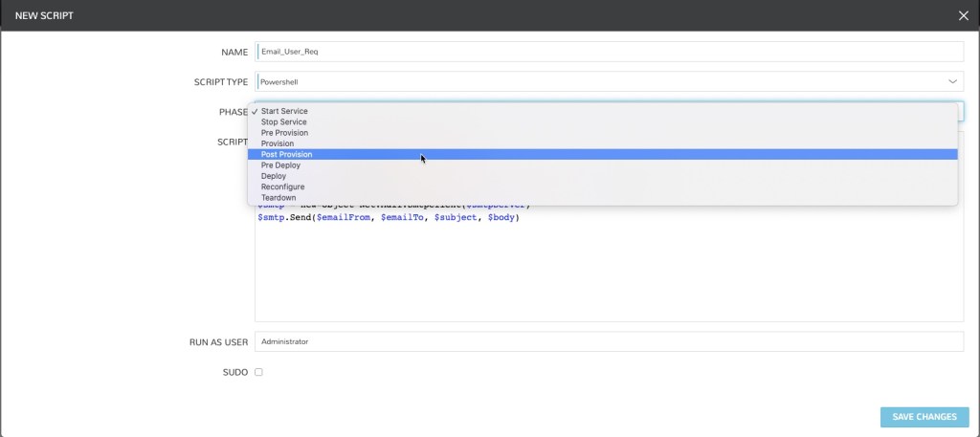The height and width of the screenshot is (437, 980).
Task: Enable the Sudo checkbox
Action: pyautogui.click(x=258, y=372)
